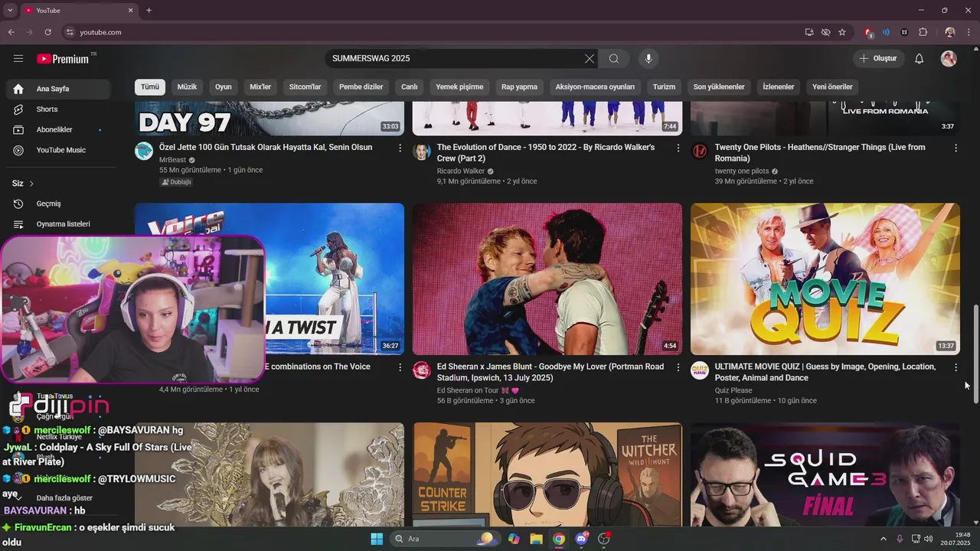
Task: Open Discord from the taskbar
Action: coord(581,539)
